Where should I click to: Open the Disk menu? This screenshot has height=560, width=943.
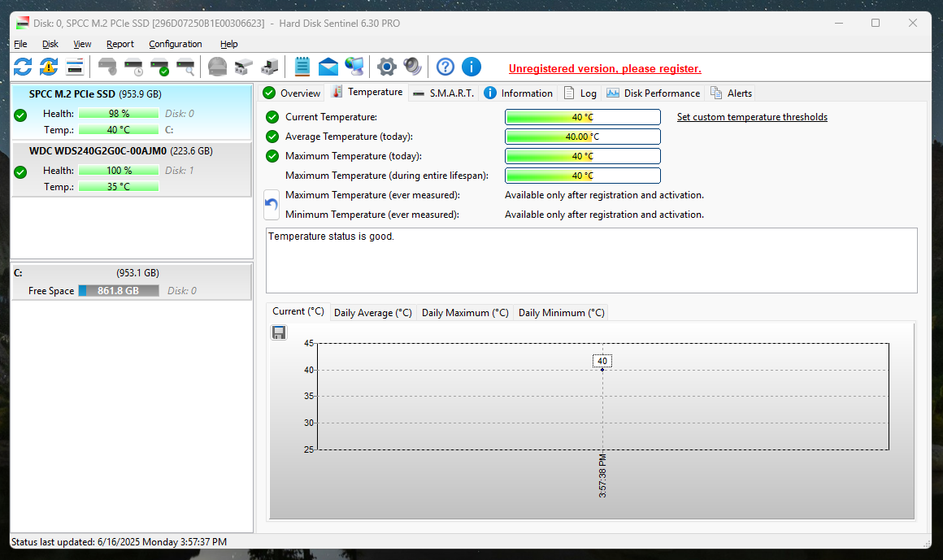(x=50, y=44)
